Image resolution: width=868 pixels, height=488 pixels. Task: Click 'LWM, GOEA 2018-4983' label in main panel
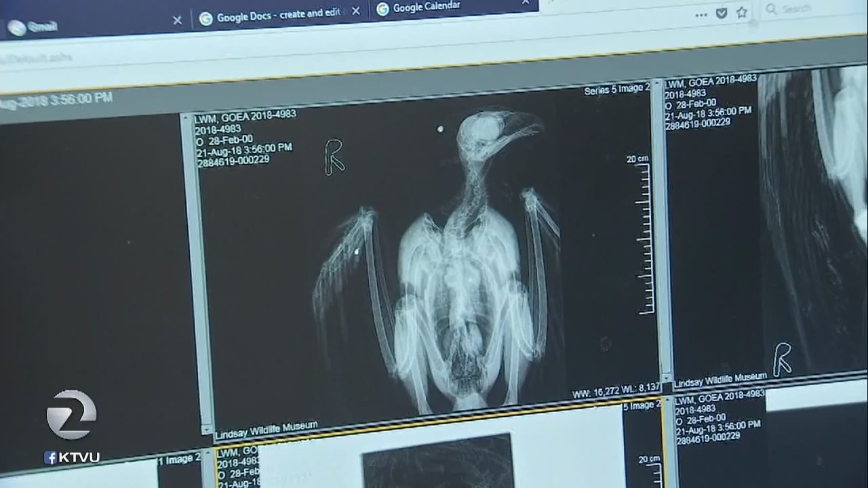[x=245, y=117]
